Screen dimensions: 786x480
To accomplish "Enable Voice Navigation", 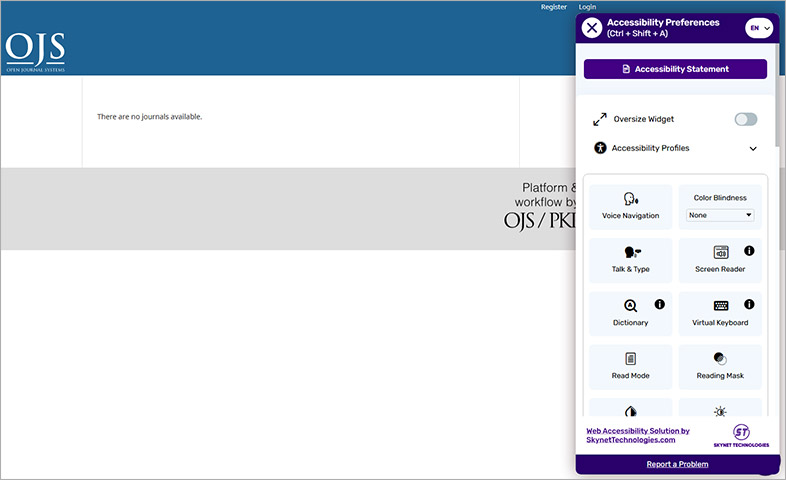I will [631, 207].
